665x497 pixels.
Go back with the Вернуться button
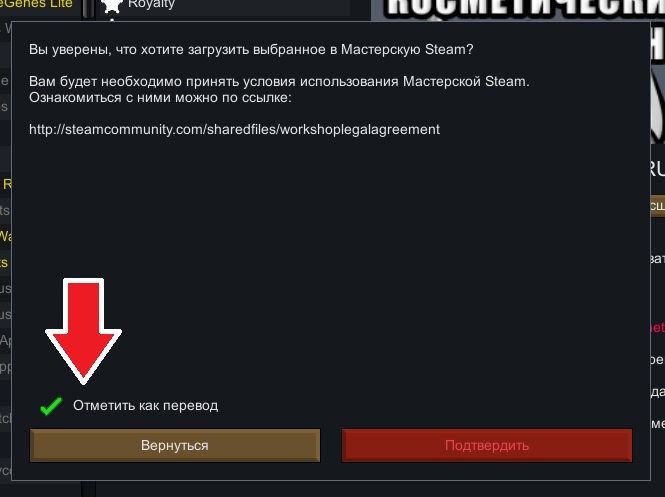pyautogui.click(x=175, y=445)
